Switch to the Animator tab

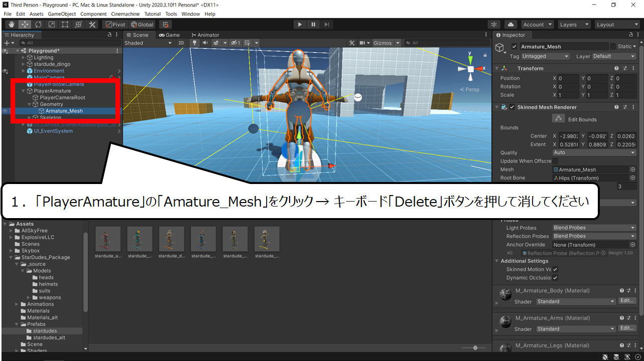click(x=205, y=35)
